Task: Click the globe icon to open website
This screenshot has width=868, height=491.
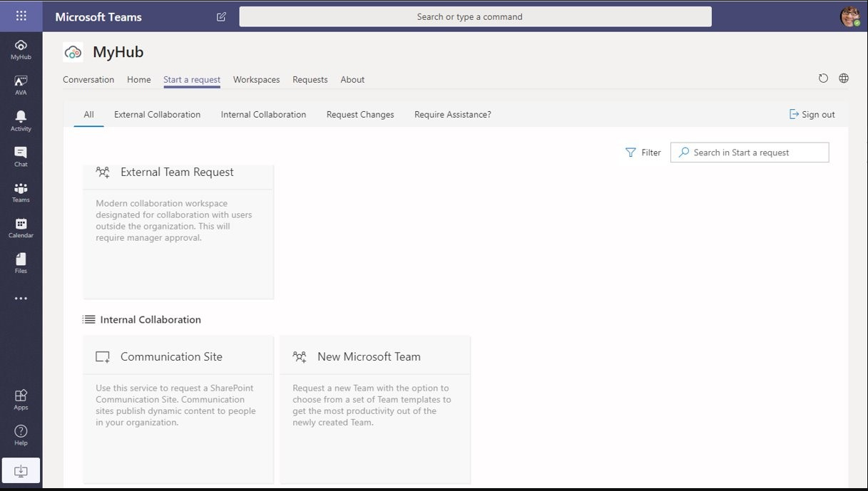Action: 844,78
